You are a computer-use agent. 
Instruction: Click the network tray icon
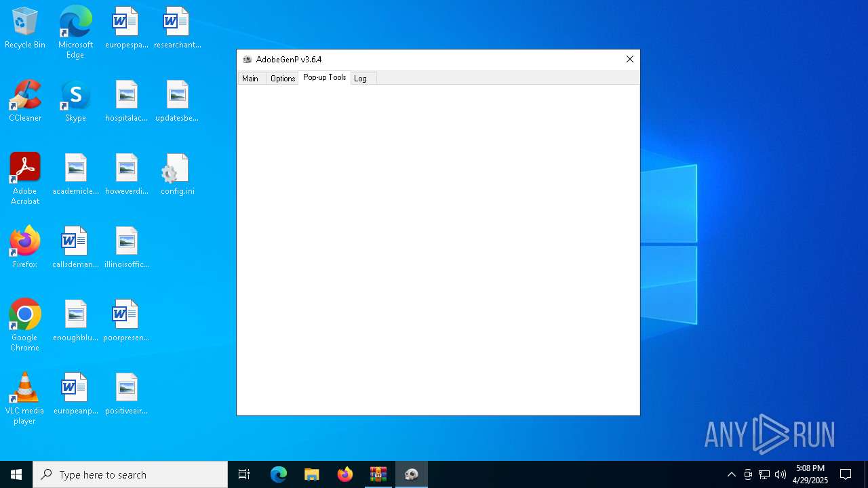[764, 474]
